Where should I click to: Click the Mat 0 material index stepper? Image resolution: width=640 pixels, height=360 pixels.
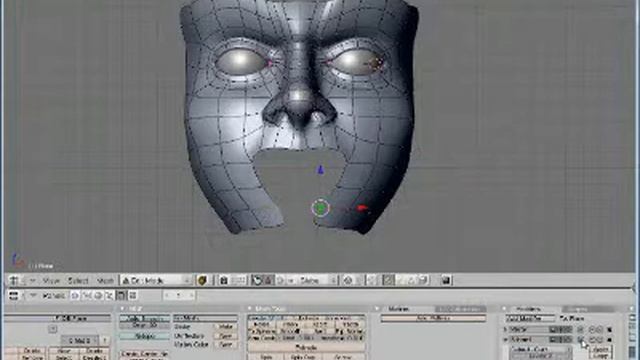coord(80,340)
